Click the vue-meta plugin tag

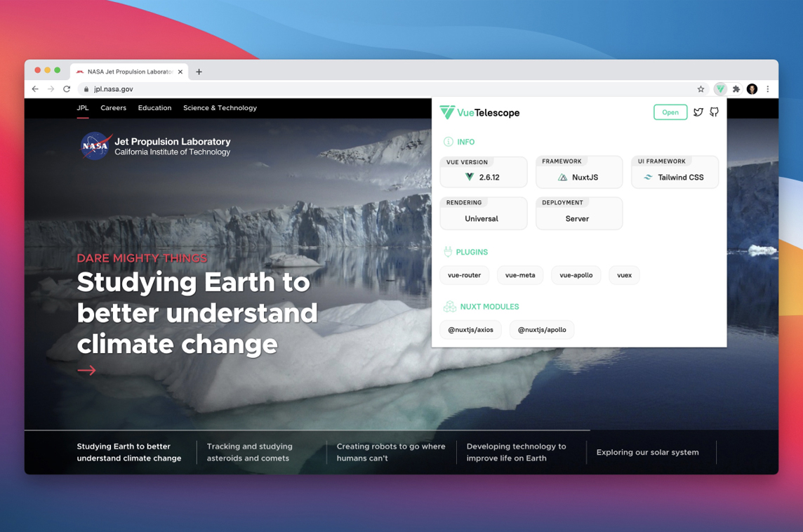pyautogui.click(x=520, y=275)
